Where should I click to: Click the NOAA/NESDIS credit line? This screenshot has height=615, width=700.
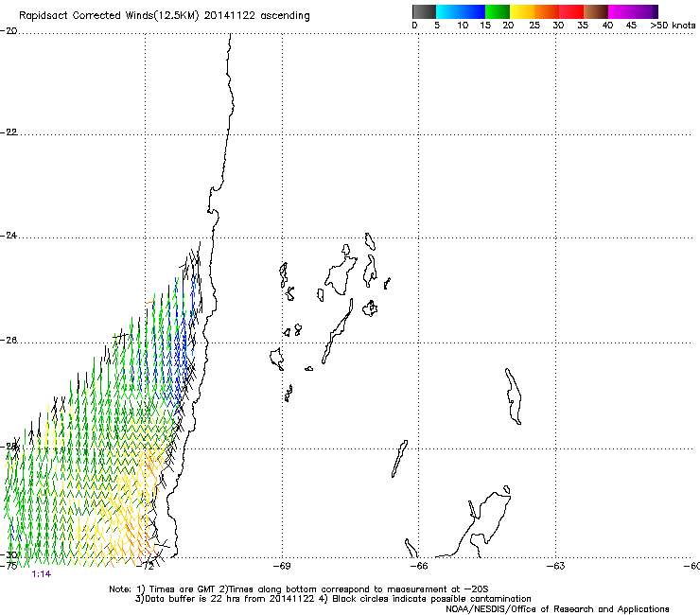tap(557, 609)
